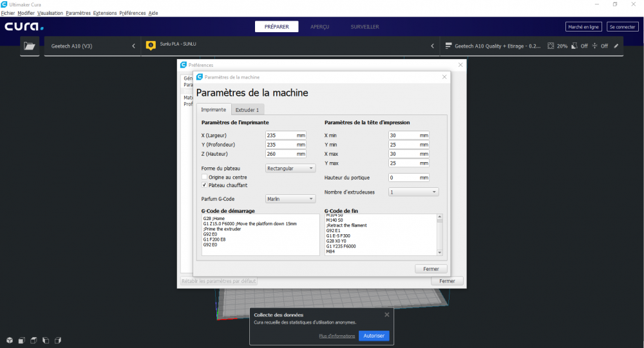Open the Fichier menu
Image resolution: width=644 pixels, height=348 pixels.
pos(8,13)
